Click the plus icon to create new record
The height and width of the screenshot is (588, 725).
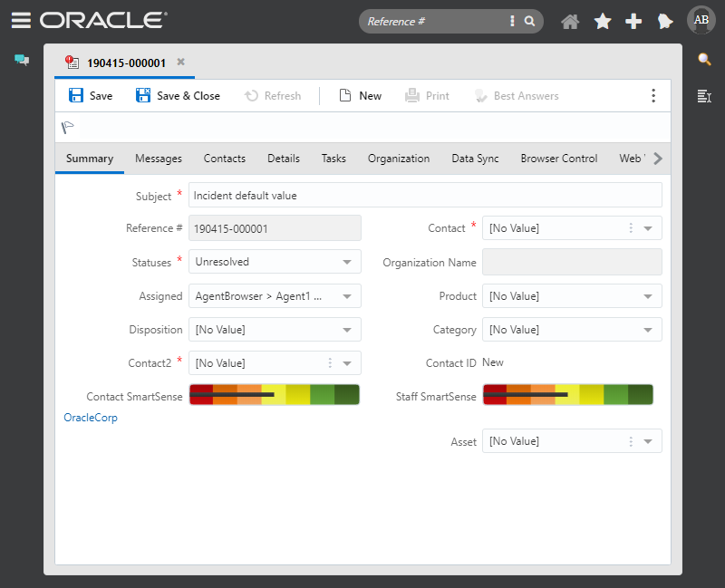(633, 20)
